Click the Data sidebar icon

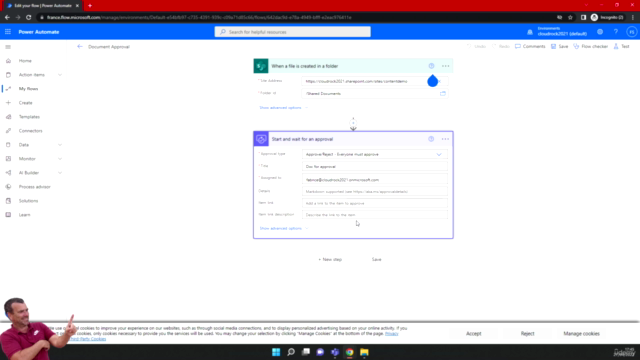tap(8, 145)
